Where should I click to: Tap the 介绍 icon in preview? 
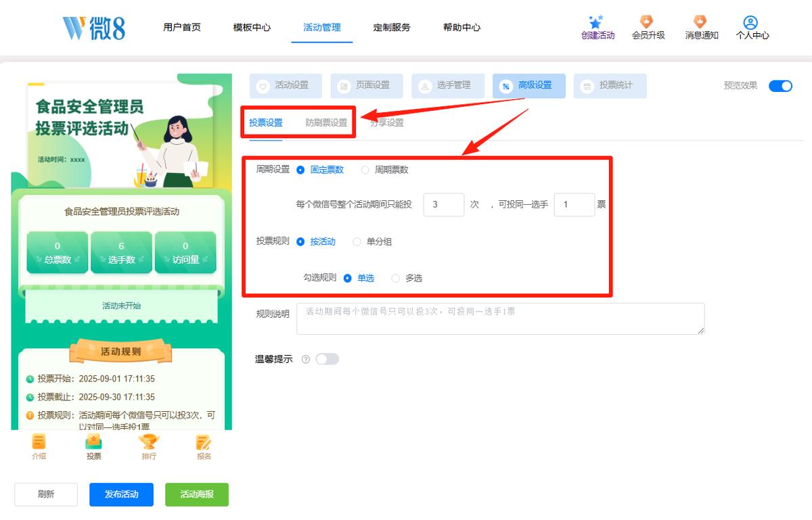[39, 442]
